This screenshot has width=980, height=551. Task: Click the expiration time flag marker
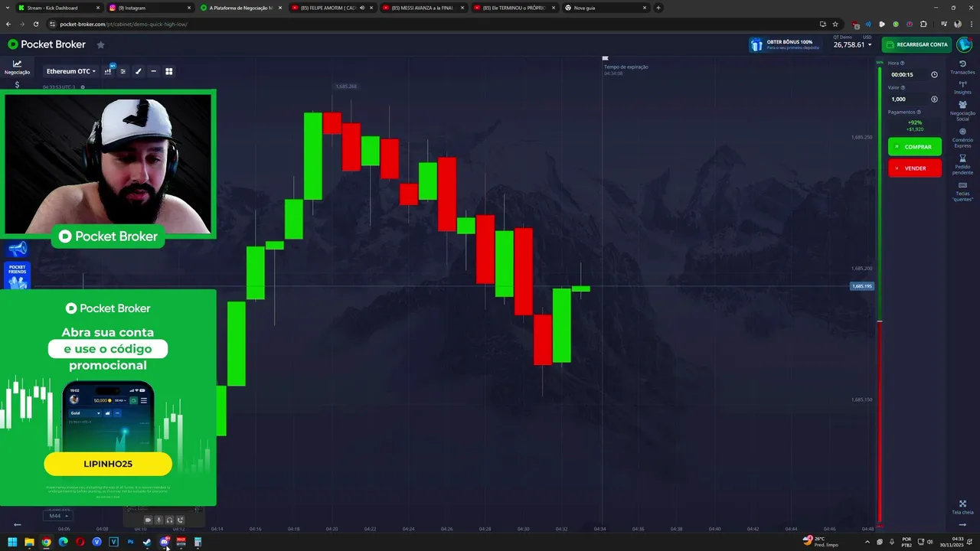(605, 58)
